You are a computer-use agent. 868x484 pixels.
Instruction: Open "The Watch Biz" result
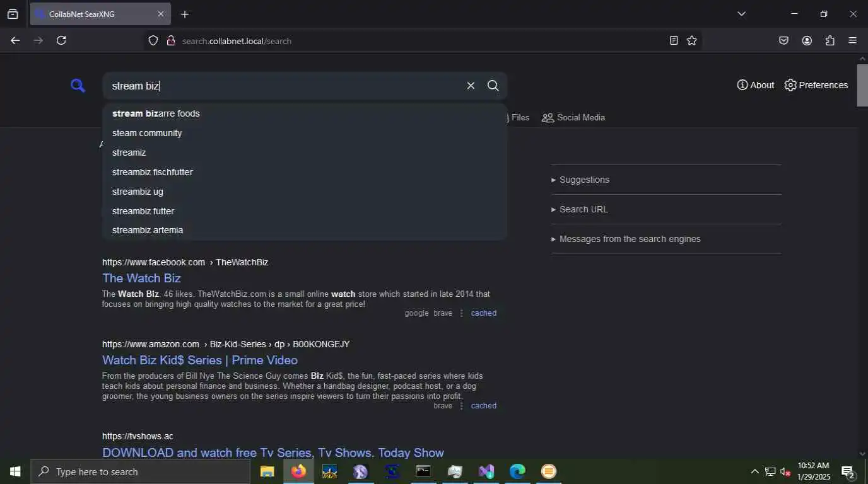point(141,278)
